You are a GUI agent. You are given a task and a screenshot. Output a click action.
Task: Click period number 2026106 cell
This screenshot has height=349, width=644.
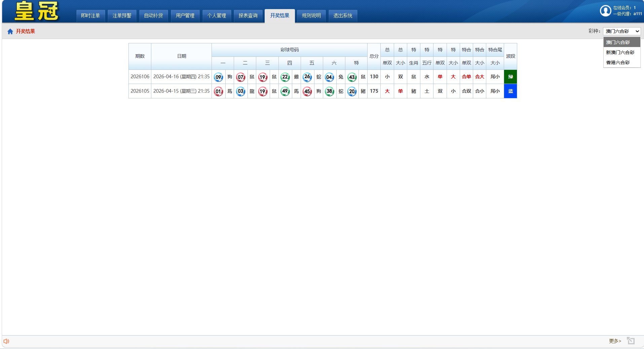pyautogui.click(x=140, y=77)
